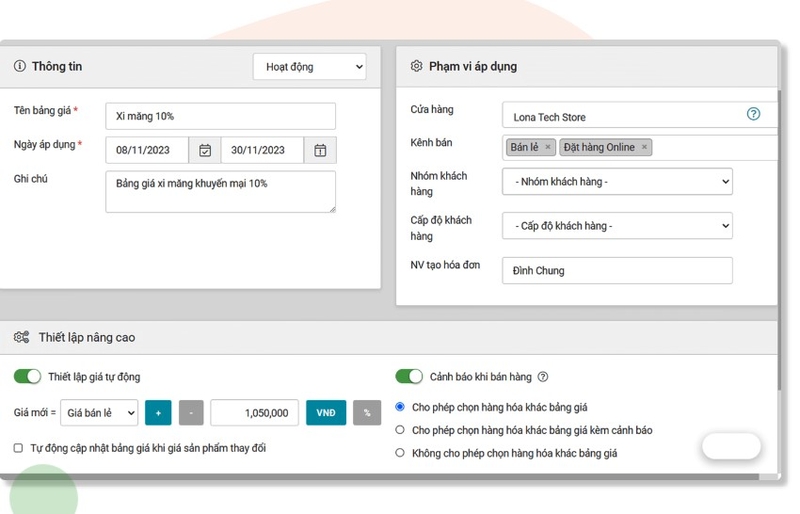The width and height of the screenshot is (800, 514).
Task: Toggle Cảnh báo khi bán hàng switch
Action: pyautogui.click(x=409, y=377)
